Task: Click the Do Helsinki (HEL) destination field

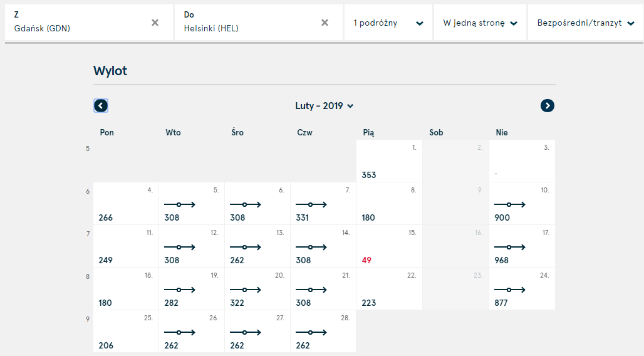Action: coord(258,23)
